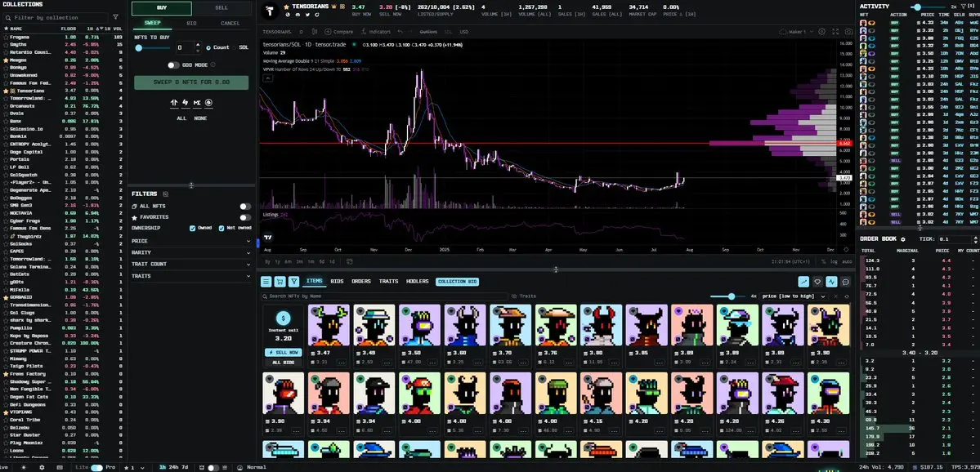Select the Count radio option
Screen dimensions: 980x472
coord(208,47)
